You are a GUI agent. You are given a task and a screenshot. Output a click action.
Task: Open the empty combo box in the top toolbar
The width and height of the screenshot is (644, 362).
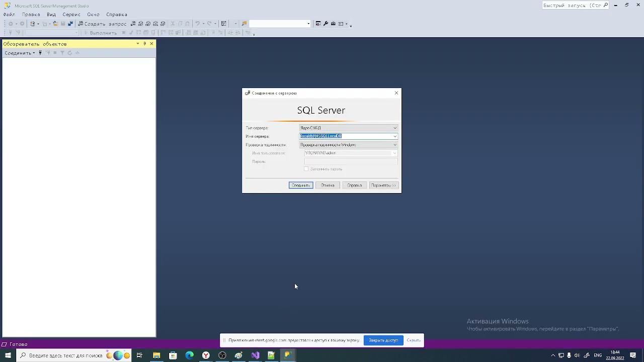(x=280, y=24)
